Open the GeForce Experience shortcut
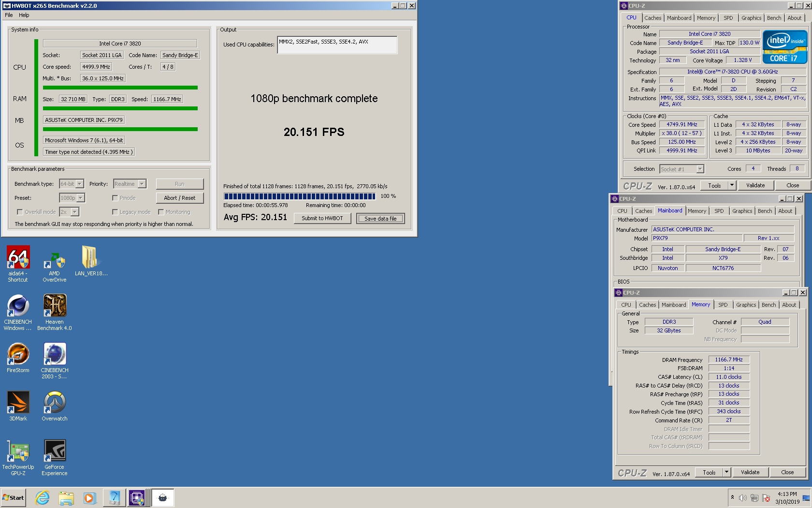 tap(55, 457)
